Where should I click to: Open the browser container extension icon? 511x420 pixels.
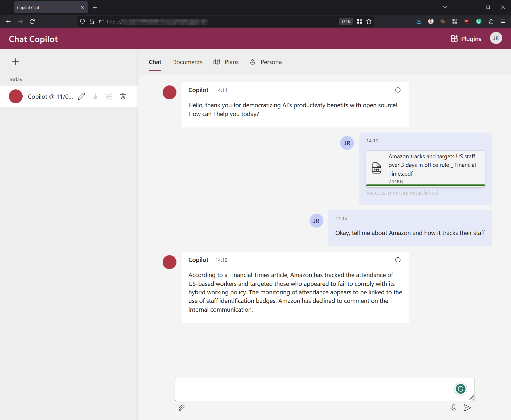click(x=455, y=22)
